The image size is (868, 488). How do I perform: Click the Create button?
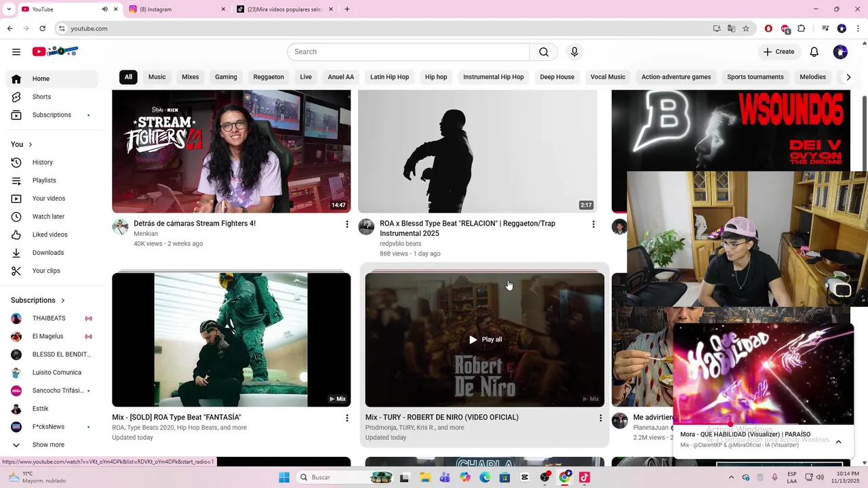coord(778,52)
